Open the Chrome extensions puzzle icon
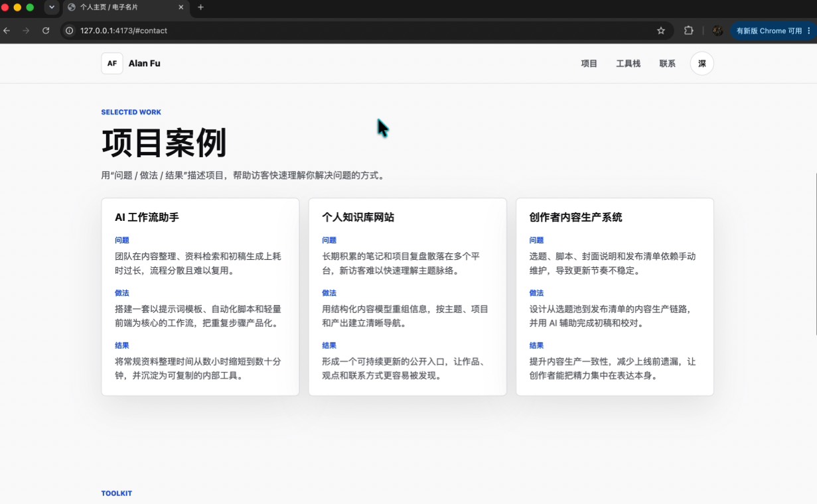Image resolution: width=817 pixels, height=504 pixels. tap(688, 31)
